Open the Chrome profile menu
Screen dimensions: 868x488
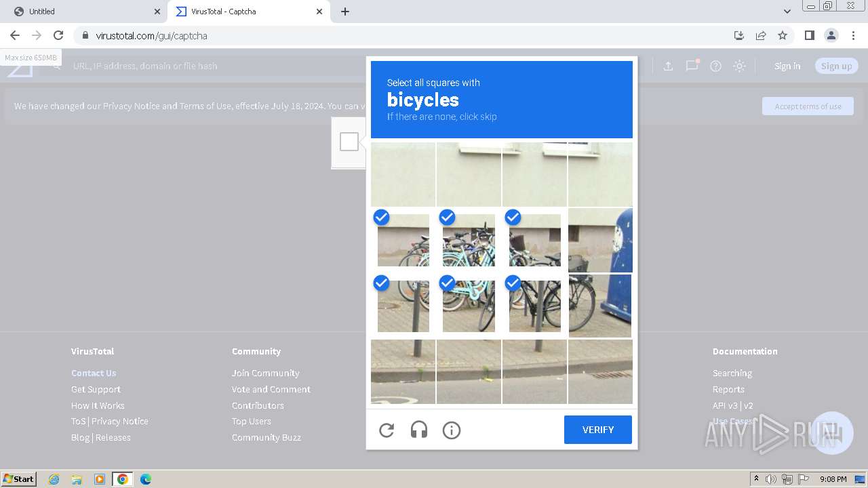(x=831, y=35)
